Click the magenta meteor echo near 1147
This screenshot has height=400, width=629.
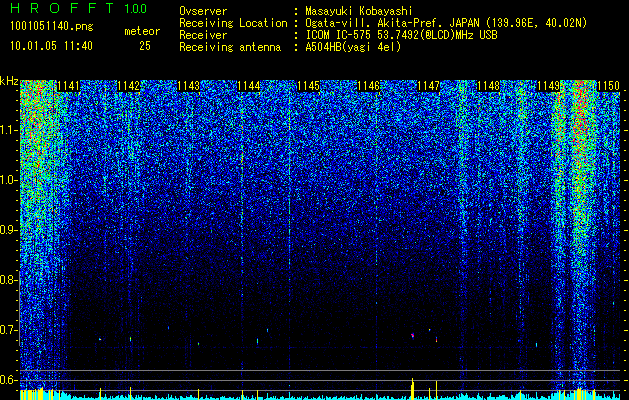[x=412, y=335]
